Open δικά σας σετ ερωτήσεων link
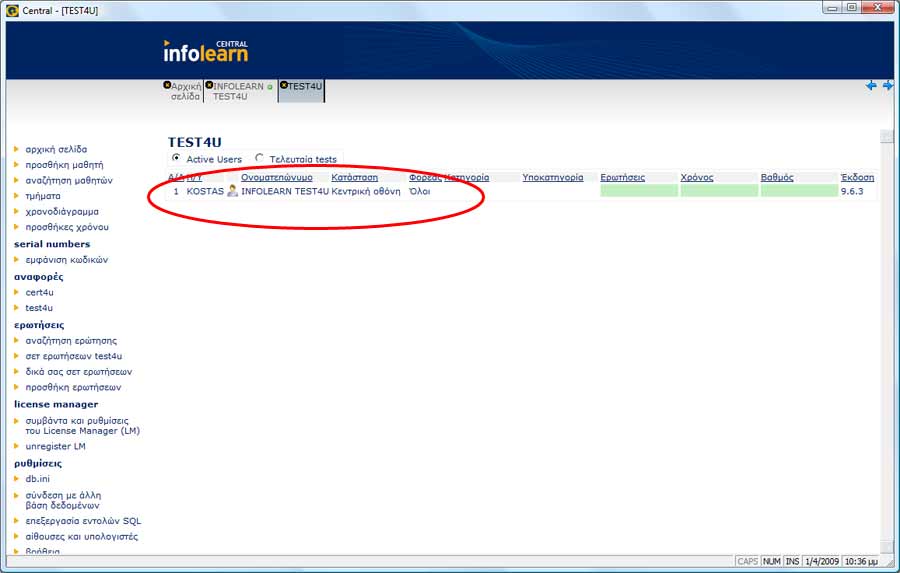This screenshot has width=900, height=573. pyautogui.click(x=79, y=371)
